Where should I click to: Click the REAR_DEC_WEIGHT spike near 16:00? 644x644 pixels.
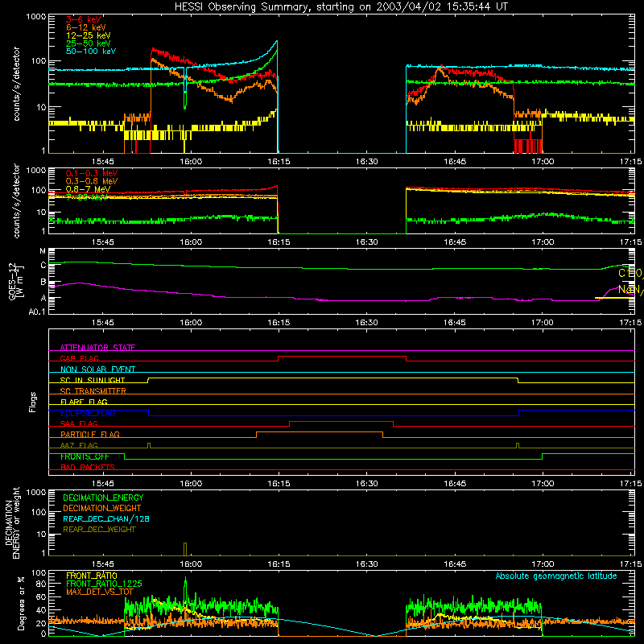[185, 549]
